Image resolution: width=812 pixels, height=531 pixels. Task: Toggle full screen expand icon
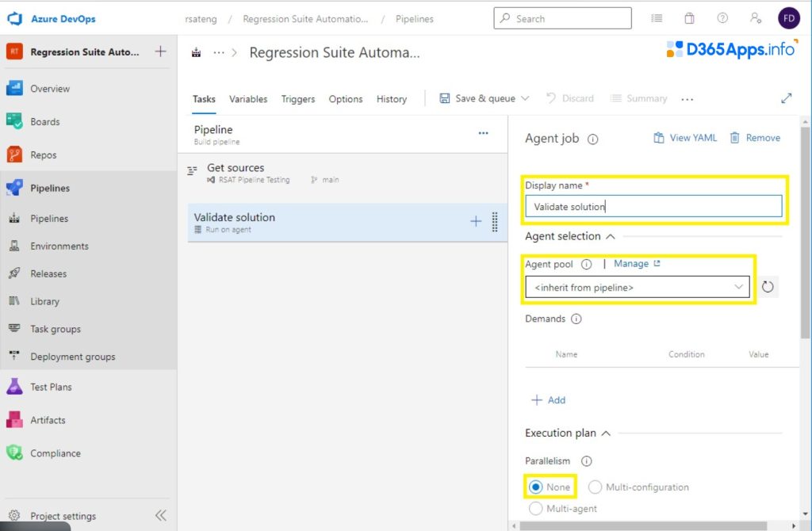(x=786, y=98)
